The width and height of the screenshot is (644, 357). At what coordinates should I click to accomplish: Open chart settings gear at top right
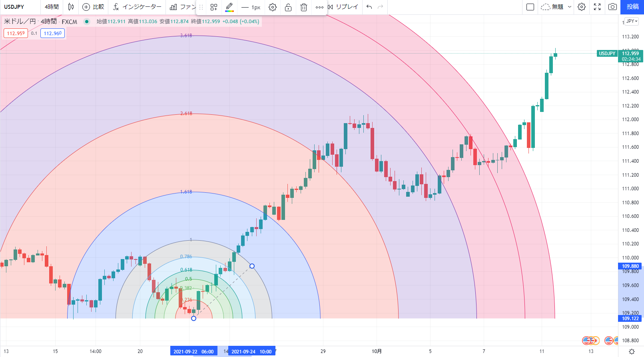582,7
